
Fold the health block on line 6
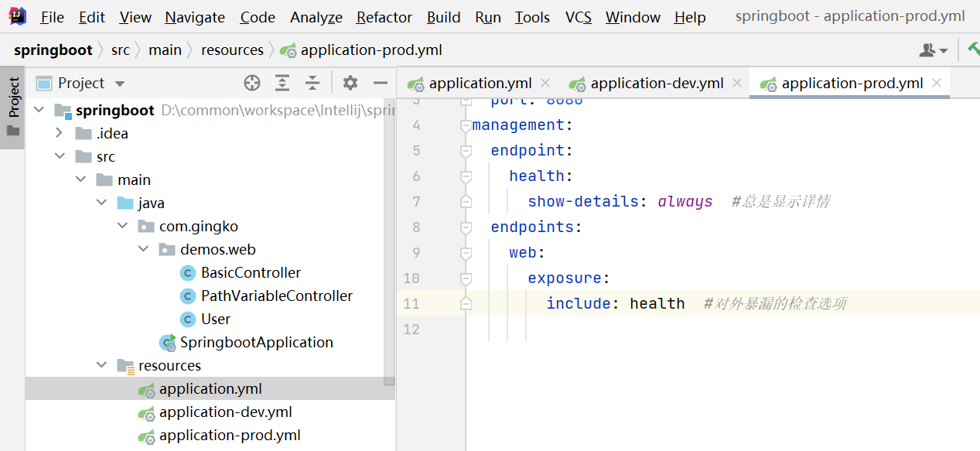[x=465, y=176]
